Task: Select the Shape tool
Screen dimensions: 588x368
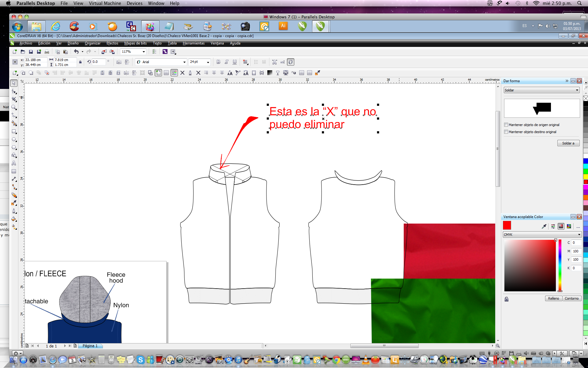Action: [14, 91]
